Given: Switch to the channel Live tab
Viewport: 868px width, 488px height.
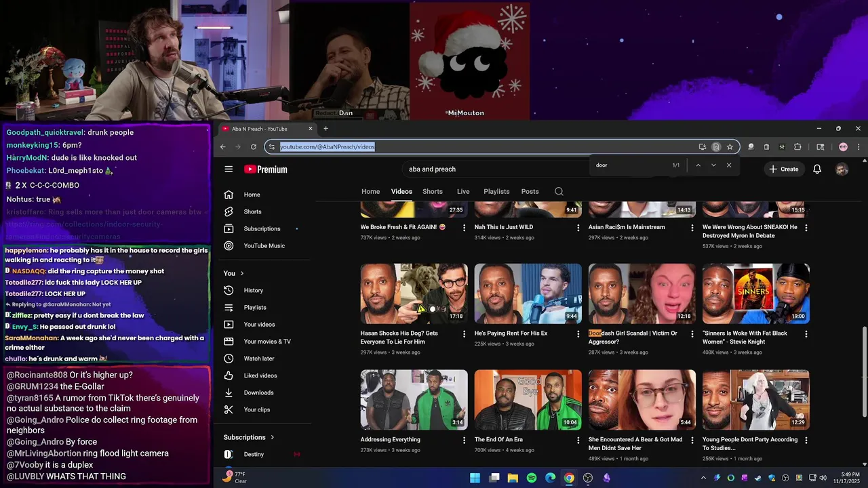Looking at the screenshot, I should click(x=463, y=191).
